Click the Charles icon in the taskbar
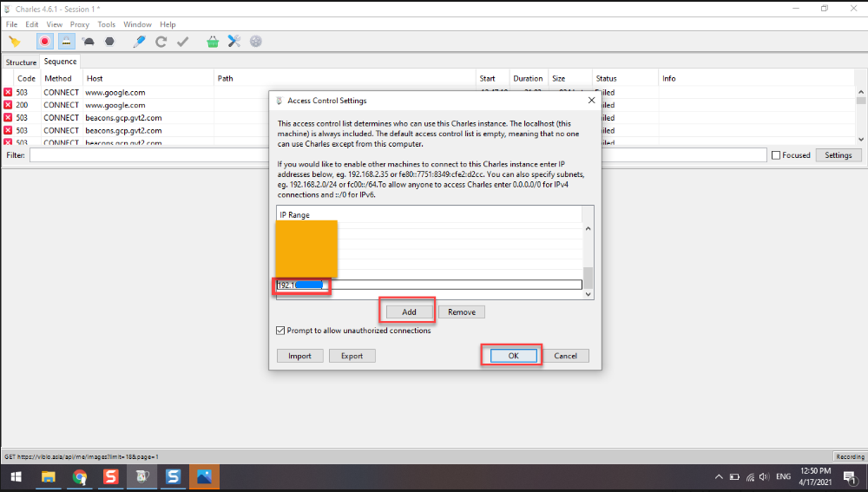Image resolution: width=868 pixels, height=492 pixels. (142, 477)
